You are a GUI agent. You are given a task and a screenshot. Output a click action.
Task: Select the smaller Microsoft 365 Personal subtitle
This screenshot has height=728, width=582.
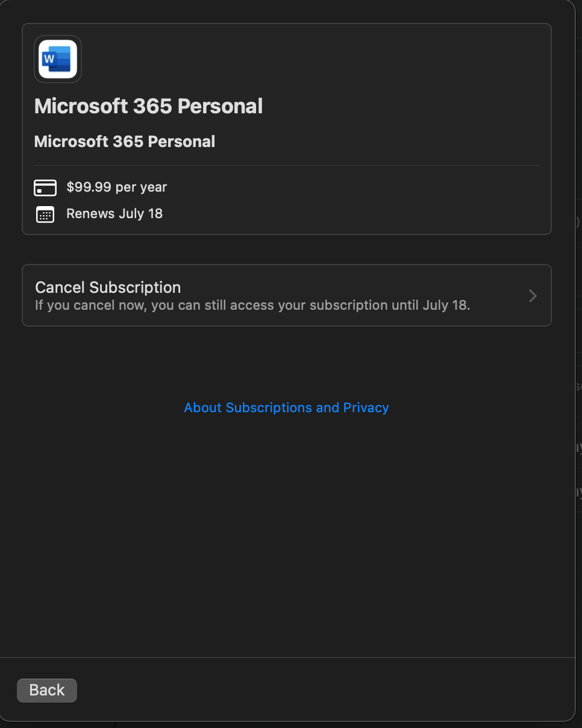click(x=125, y=142)
